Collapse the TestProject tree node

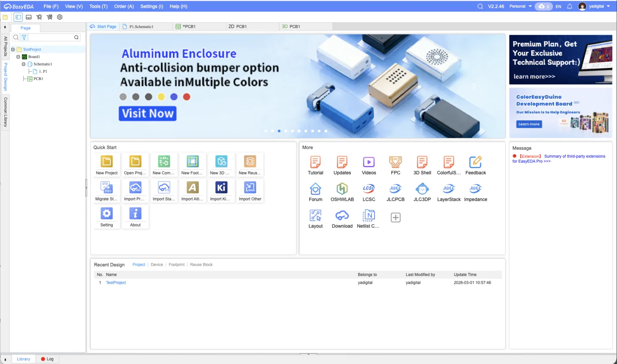(13, 49)
